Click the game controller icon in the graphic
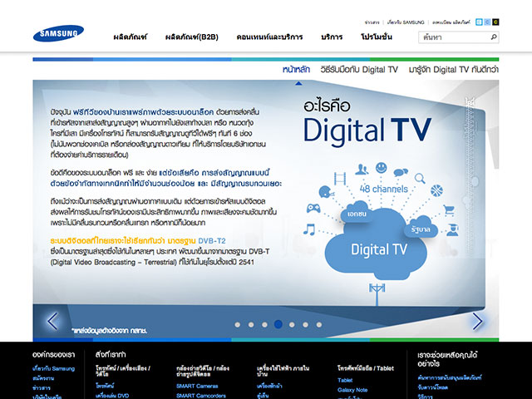The width and height of the screenshot is (532, 399). 313,208
